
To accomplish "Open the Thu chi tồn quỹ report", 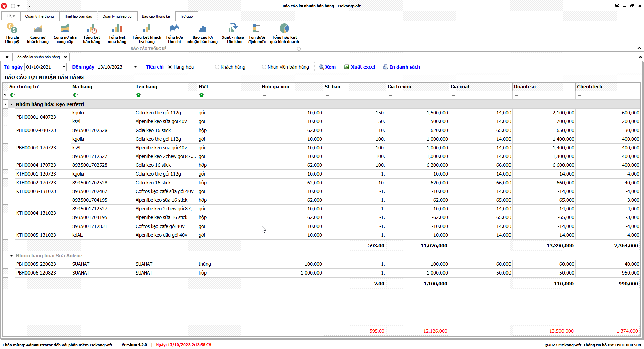I will tap(12, 33).
